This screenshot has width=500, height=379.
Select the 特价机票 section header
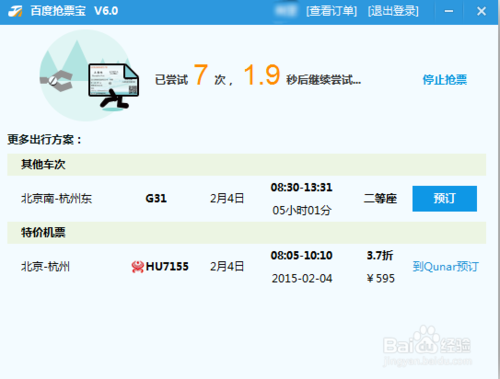[247, 232]
